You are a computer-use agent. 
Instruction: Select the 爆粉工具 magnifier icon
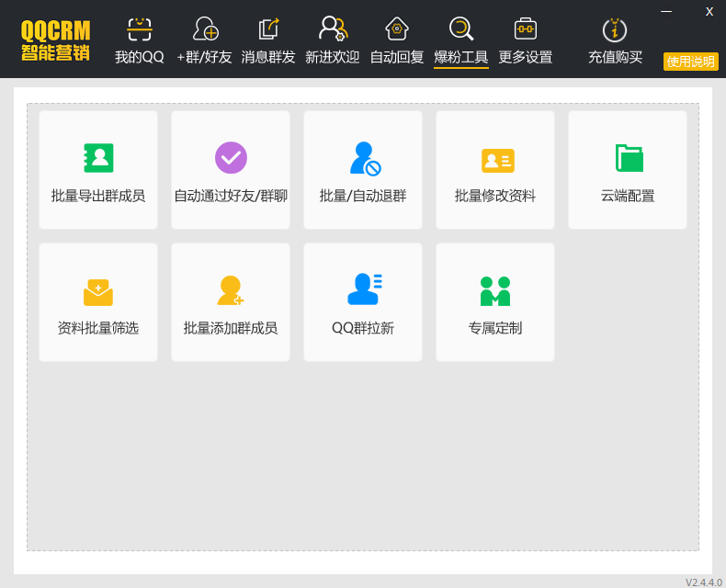click(x=461, y=28)
